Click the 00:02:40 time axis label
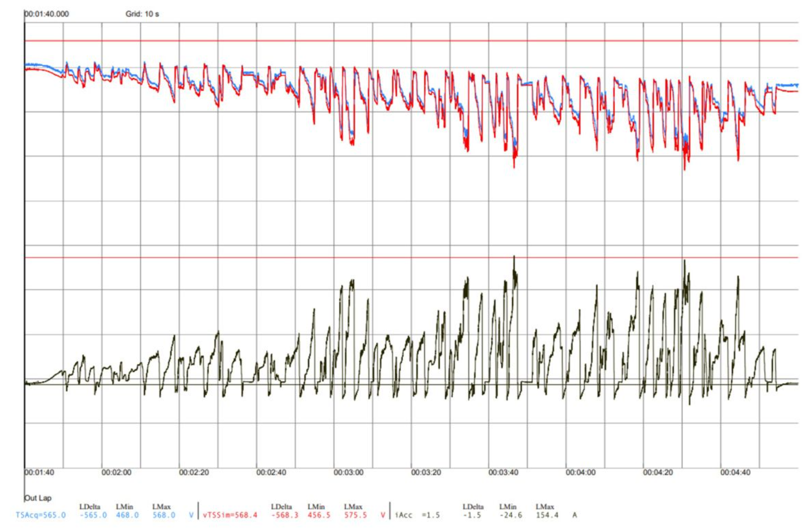Screen dimensions: 812x530 click(271, 472)
